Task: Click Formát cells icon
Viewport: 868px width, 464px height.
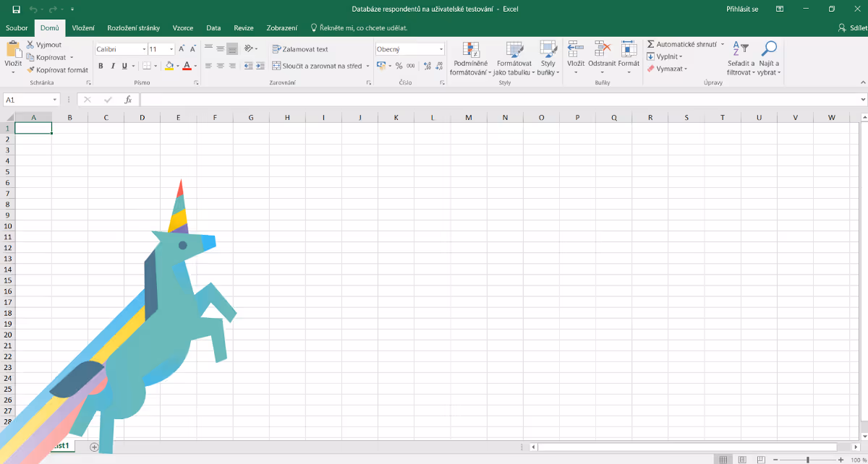Action: (x=629, y=49)
